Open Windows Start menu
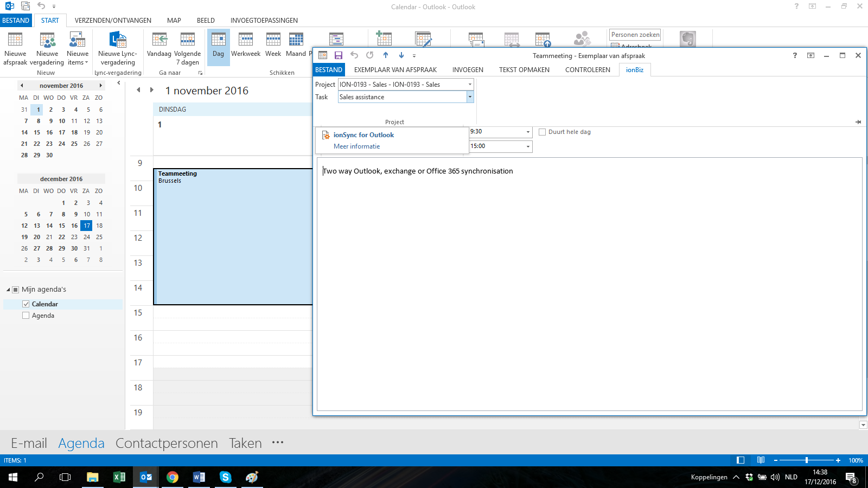 [x=13, y=477]
